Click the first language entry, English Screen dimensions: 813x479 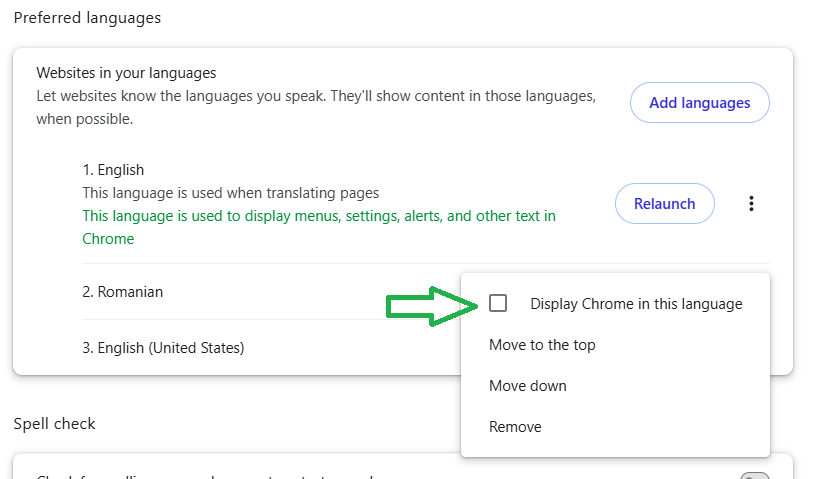[x=113, y=170]
